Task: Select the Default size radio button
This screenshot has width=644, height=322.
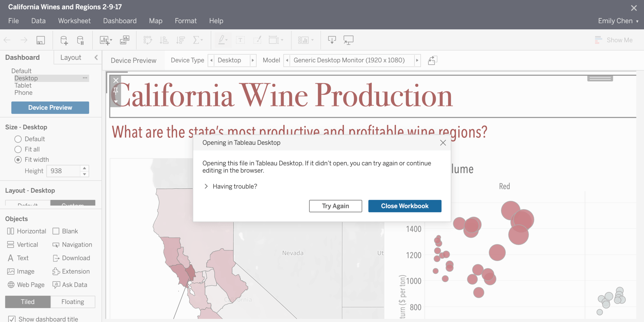Action: (18, 139)
